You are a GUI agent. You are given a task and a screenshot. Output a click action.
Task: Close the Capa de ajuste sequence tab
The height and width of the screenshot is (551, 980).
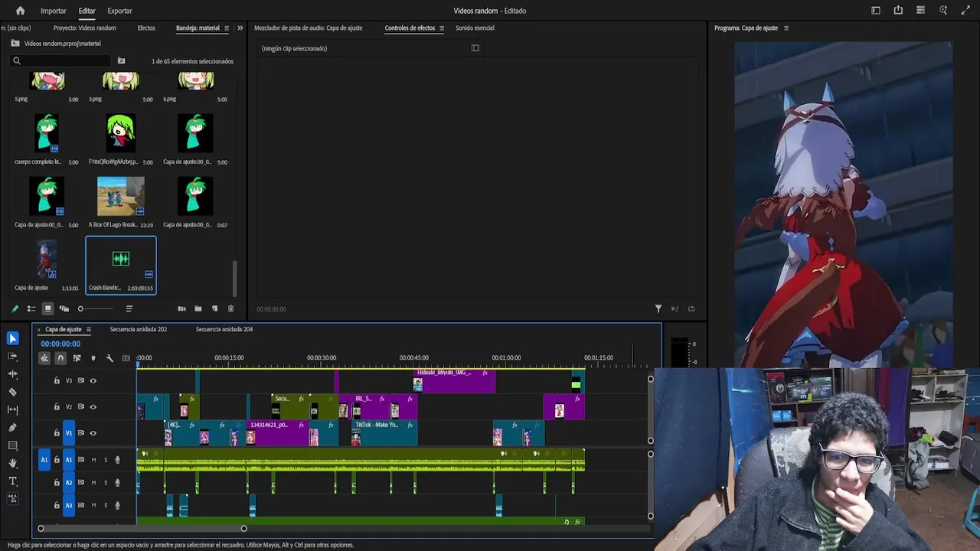(x=39, y=330)
